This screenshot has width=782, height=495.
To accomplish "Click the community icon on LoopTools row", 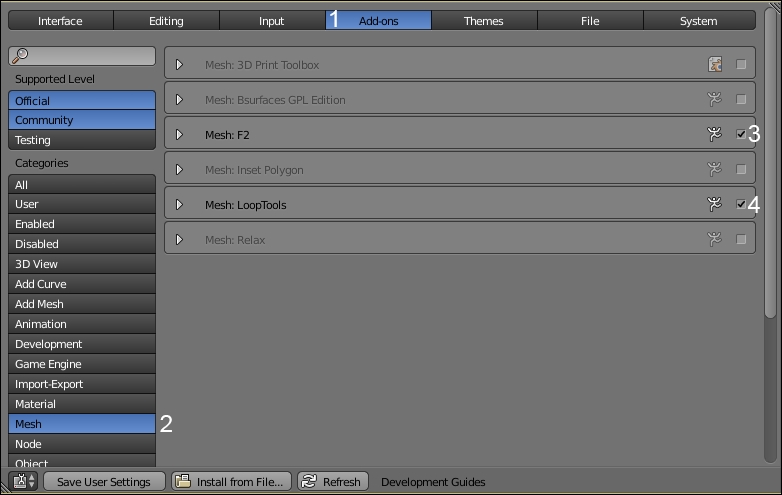I will [x=714, y=204].
